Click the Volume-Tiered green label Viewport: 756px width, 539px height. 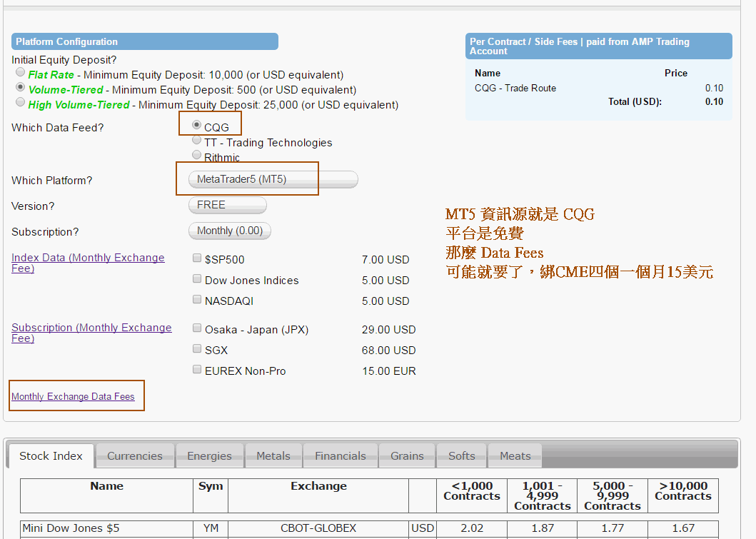[66, 90]
